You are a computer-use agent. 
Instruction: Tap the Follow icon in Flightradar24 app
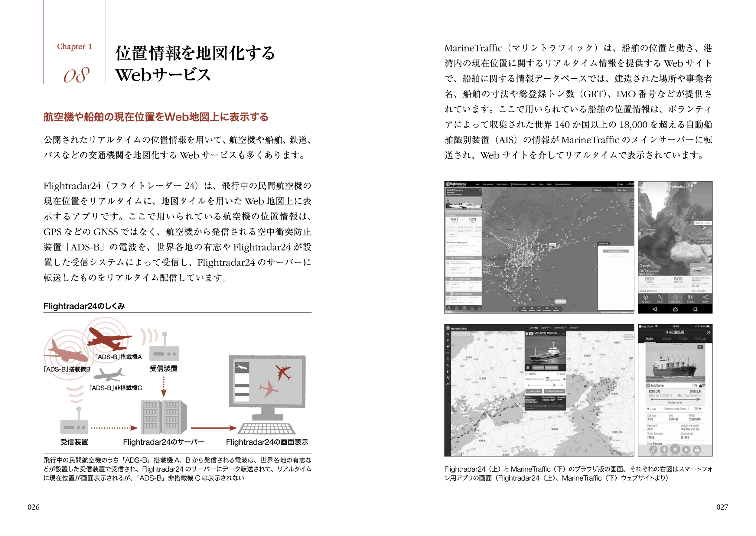(690, 298)
